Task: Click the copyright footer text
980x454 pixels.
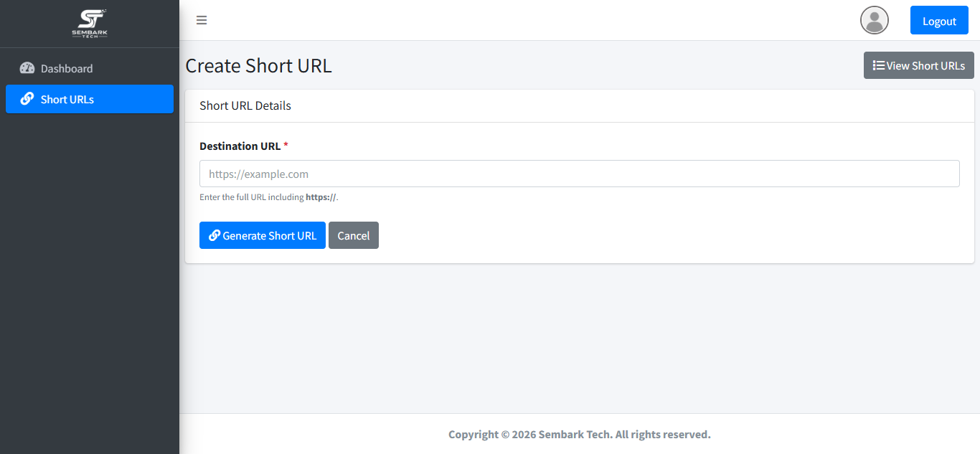Action: [x=580, y=434]
